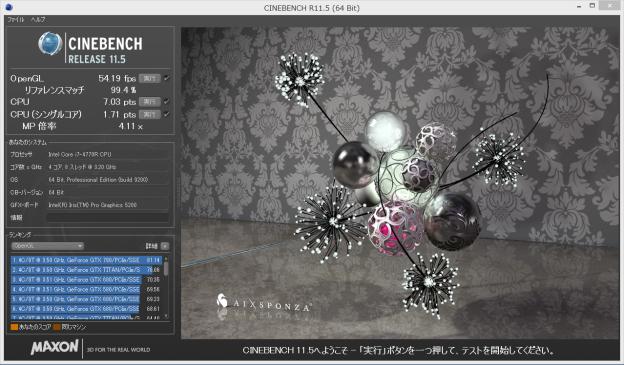Click the welcome status message at bottom

398,351
